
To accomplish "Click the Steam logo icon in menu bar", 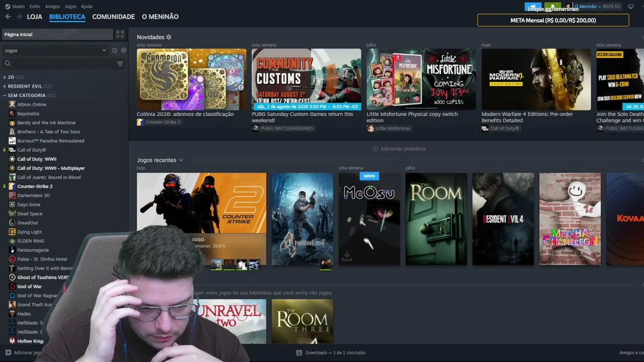I will [x=8, y=7].
